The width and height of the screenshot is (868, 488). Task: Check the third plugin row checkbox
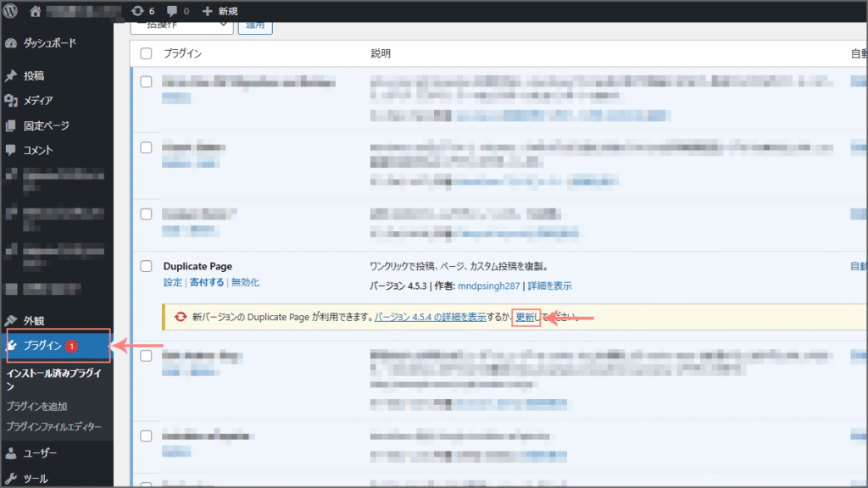(146, 214)
